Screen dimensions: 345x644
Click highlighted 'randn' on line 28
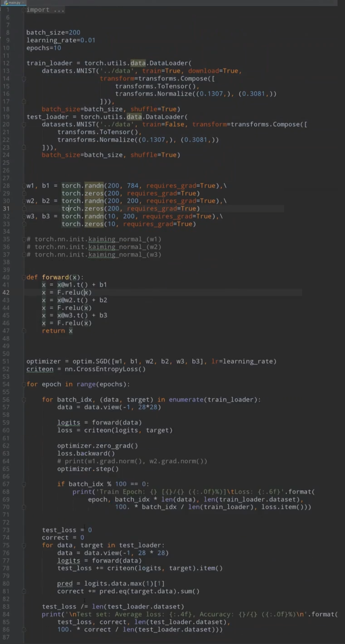94,186
